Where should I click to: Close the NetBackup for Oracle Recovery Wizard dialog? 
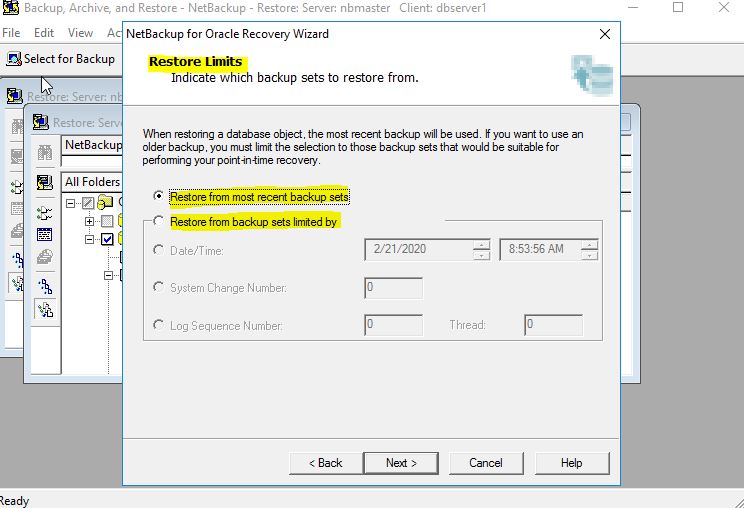click(x=604, y=34)
